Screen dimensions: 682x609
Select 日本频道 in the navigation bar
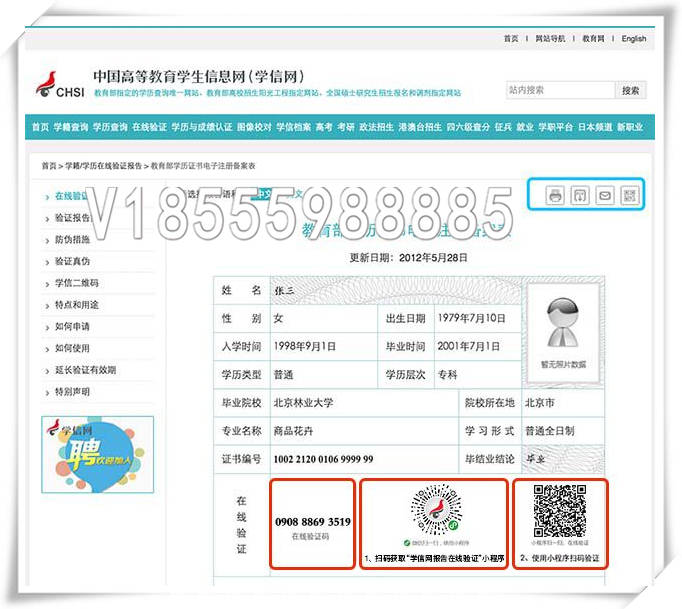pos(595,127)
